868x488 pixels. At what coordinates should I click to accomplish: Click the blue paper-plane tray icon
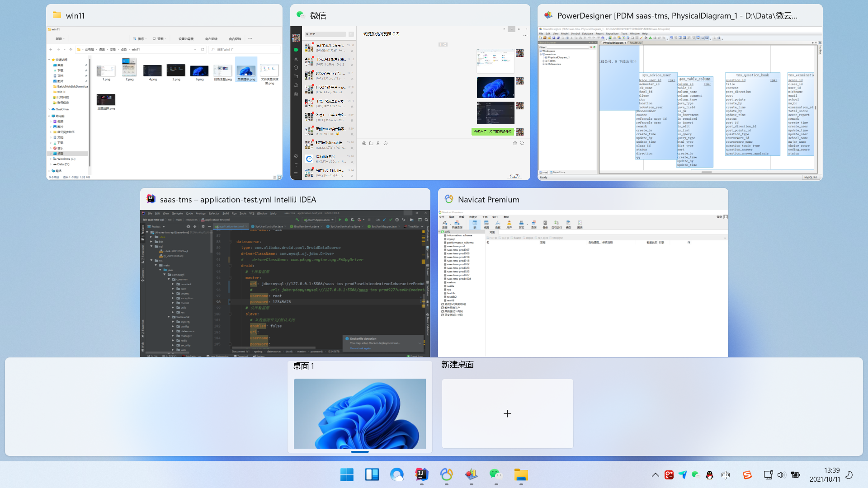pos(683,475)
